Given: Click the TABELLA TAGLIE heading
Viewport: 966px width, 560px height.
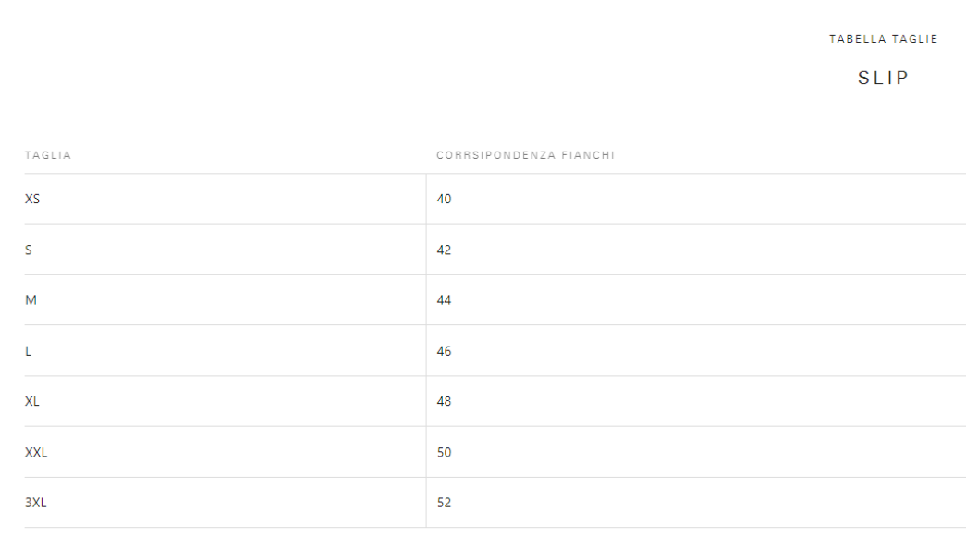Looking at the screenshot, I should [x=883, y=39].
